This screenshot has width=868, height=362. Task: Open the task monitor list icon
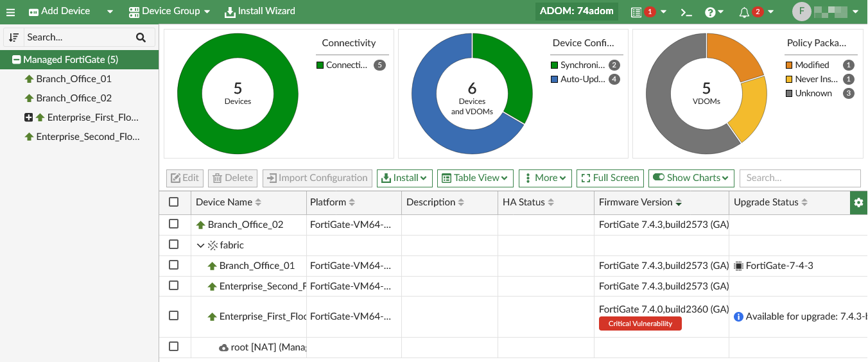636,12
